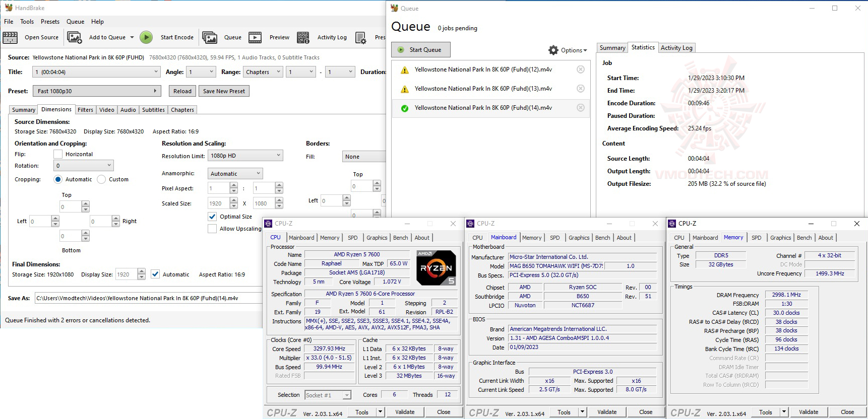Screen dimensions: 868x419
Task: Switch to the Audio tab
Action: click(128, 110)
